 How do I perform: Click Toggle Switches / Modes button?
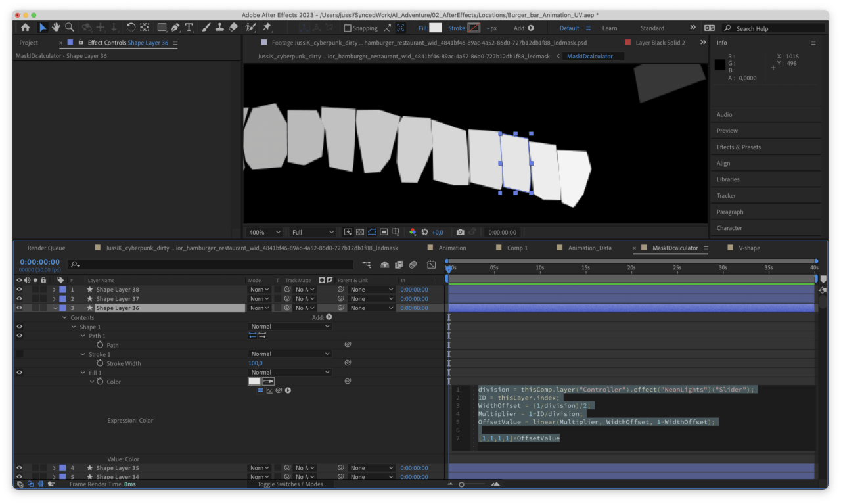(x=290, y=484)
